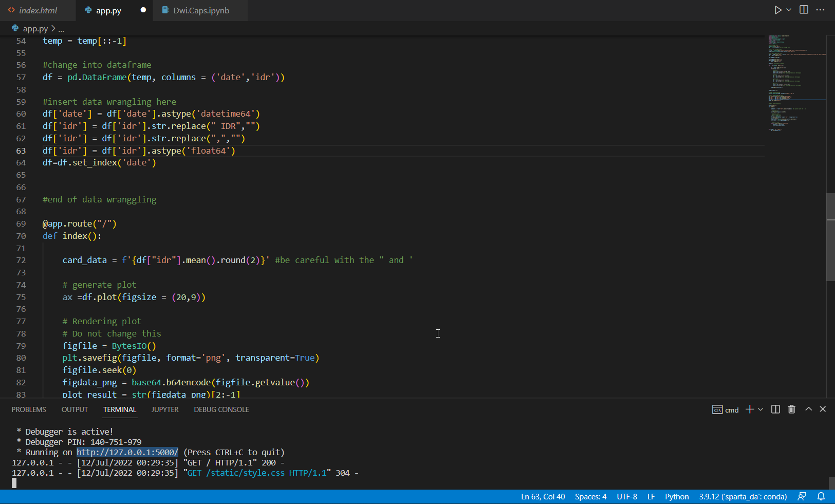Open the terminal launch profile dropdown
Image resolution: width=835 pixels, height=504 pixels.
[760, 409]
